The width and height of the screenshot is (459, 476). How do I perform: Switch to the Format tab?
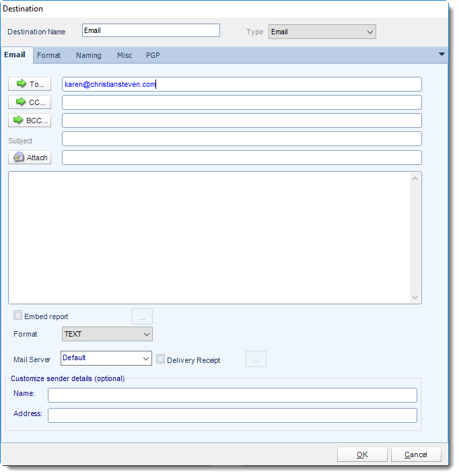48,55
